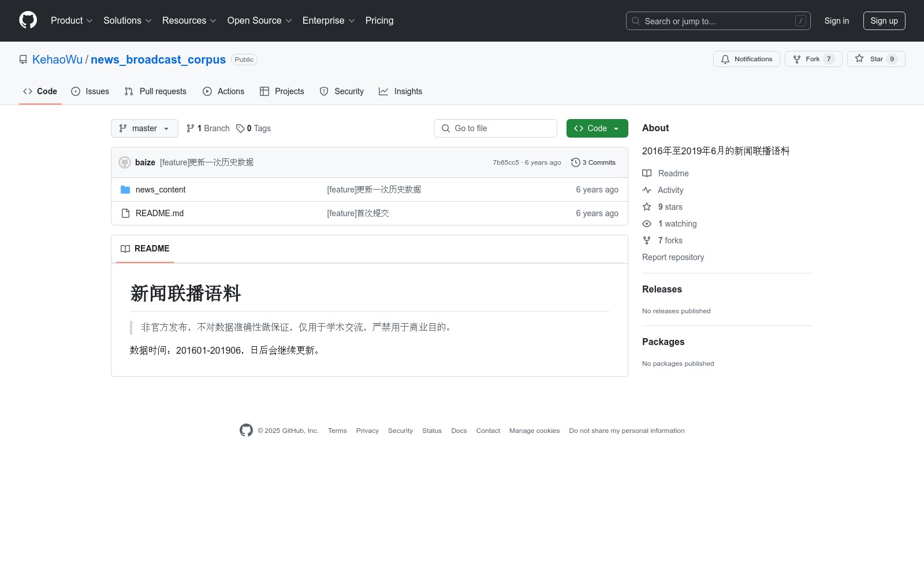Open the latest commit message link
Viewport: 924px width, 578px height.
(x=207, y=162)
